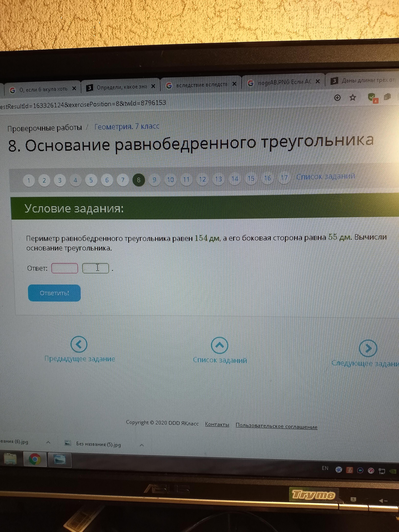Click the first answer input field
This screenshot has height=532, width=399.
tap(65, 268)
